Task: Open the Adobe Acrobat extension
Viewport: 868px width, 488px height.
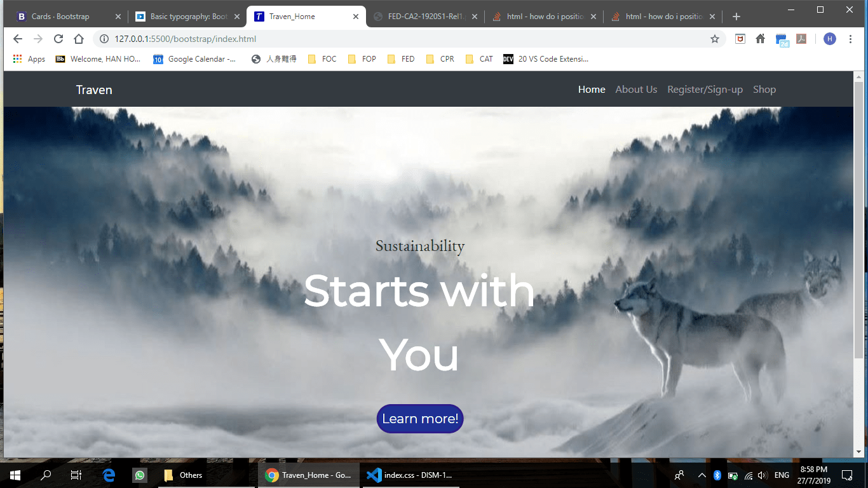Action: 801,39
